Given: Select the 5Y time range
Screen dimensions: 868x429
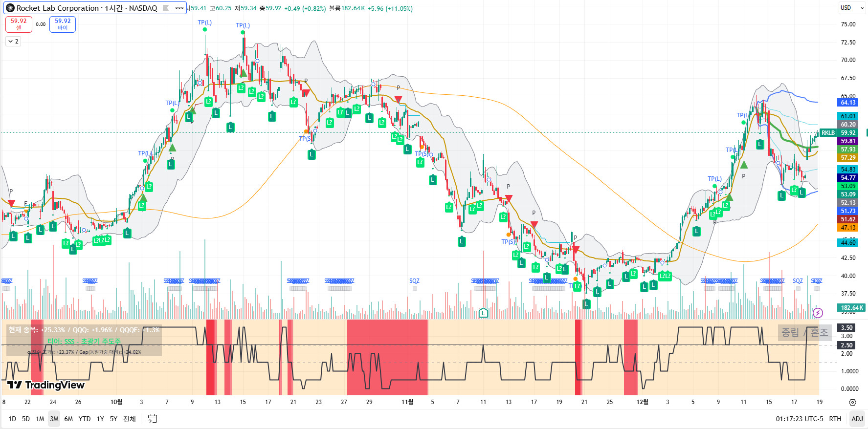Looking at the screenshot, I should coord(113,419).
